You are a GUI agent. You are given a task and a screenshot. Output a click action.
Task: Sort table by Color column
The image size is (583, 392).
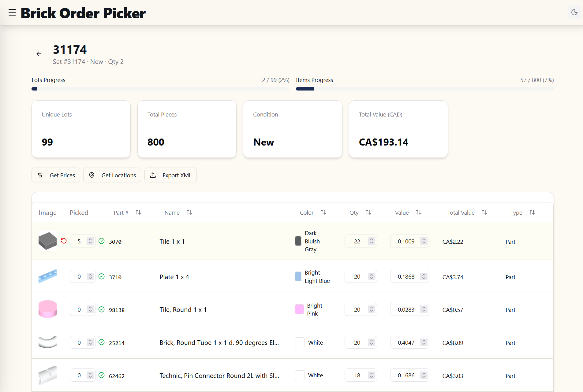[x=323, y=212]
